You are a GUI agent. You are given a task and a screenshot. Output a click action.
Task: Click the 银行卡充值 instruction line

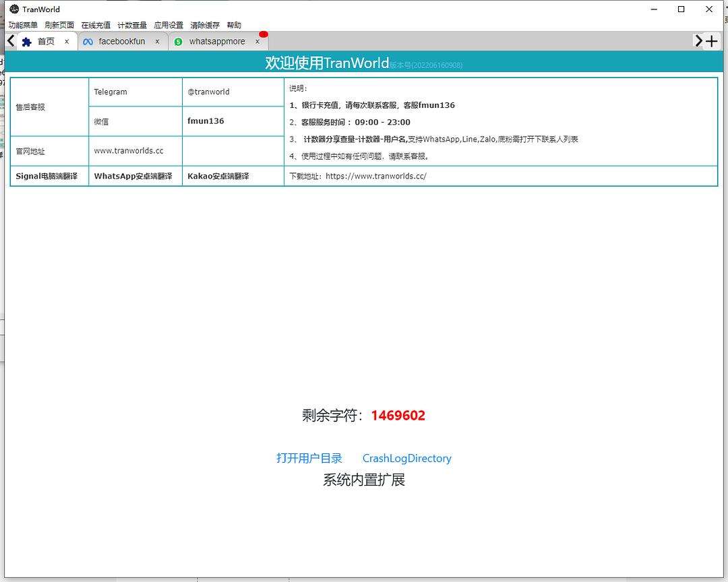point(372,105)
